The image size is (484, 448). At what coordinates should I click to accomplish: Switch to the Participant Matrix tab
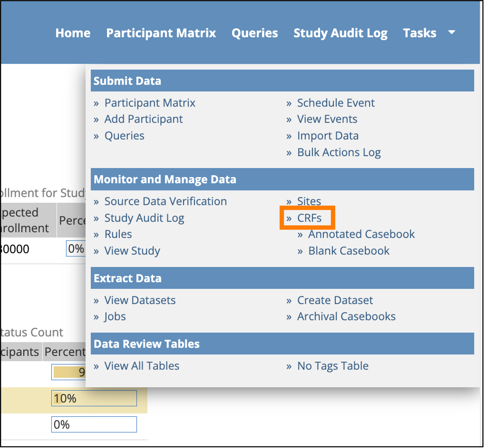(161, 33)
